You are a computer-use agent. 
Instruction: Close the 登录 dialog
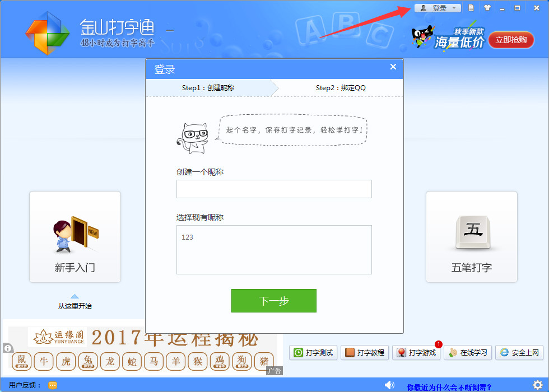pyautogui.click(x=393, y=67)
